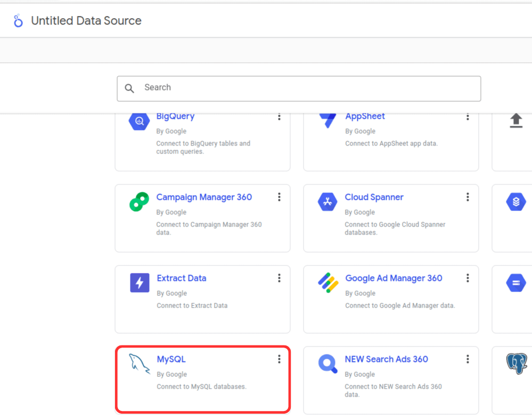
Task: Click the Untitled Data Source title
Action: tap(86, 21)
